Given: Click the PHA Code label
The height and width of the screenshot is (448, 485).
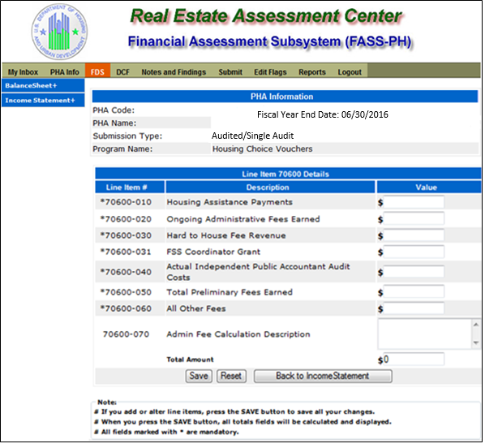Looking at the screenshot, I should (x=114, y=110).
